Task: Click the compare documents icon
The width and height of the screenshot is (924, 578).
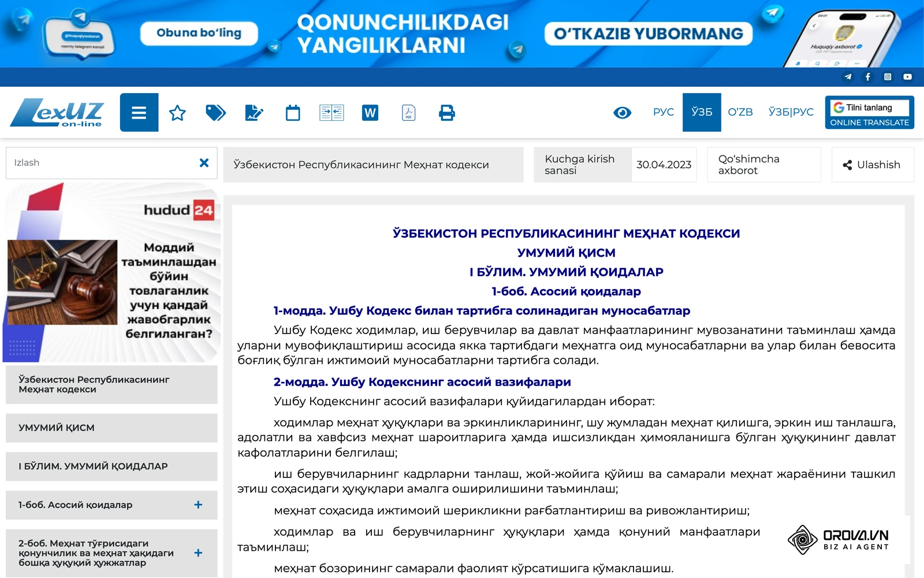Action: pos(331,113)
